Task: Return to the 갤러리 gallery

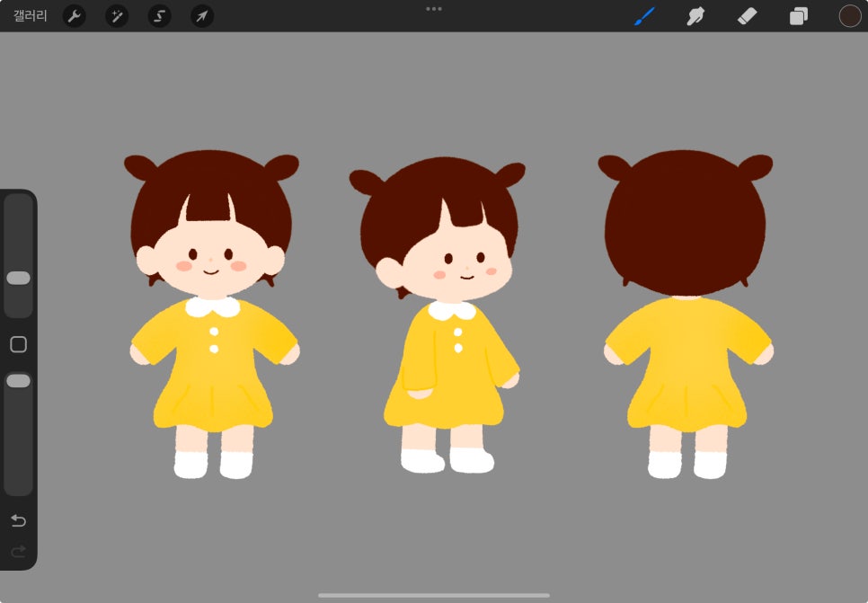Action: coord(30,15)
